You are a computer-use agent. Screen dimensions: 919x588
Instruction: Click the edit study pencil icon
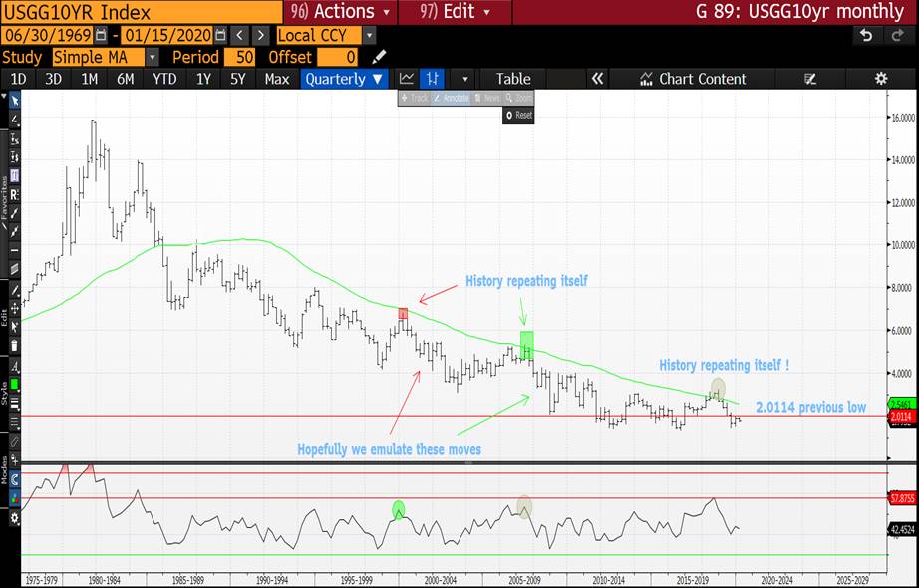click(x=379, y=57)
